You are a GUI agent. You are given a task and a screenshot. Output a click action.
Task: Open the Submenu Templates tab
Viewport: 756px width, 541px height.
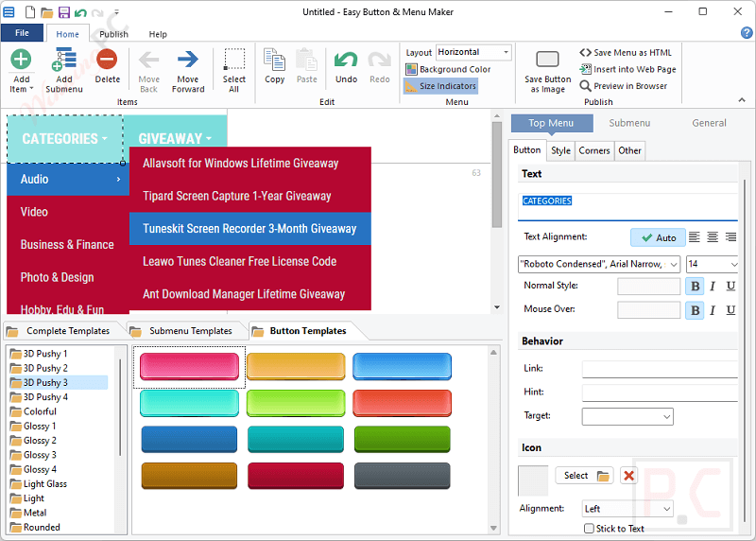(x=183, y=331)
